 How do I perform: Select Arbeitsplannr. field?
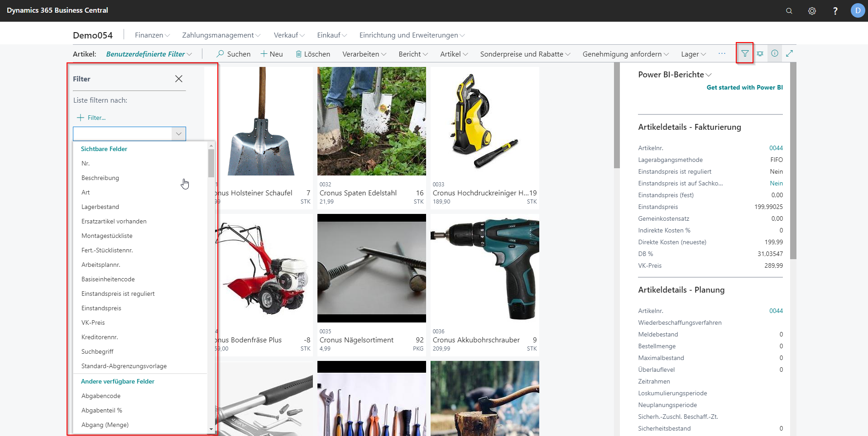point(141,265)
